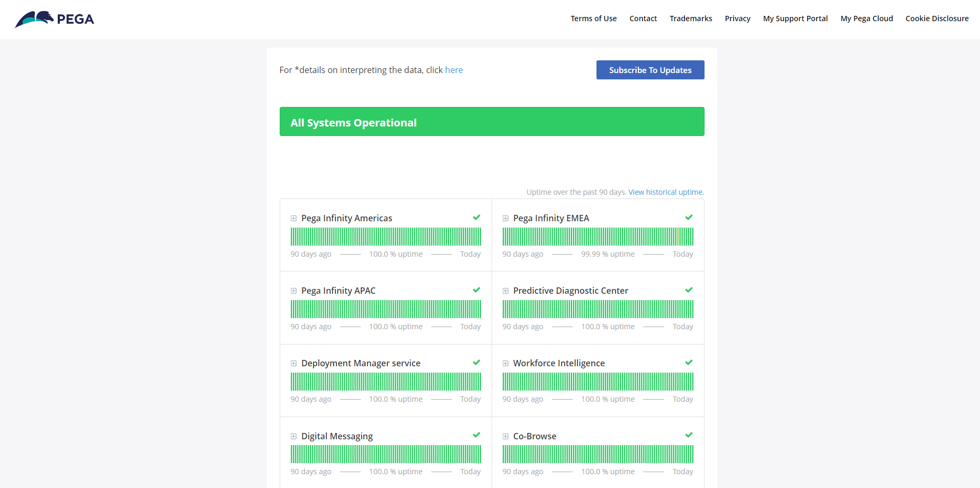Screen dimensions: 980x488
Task: Click 'Predictive Diagnostic Center' title text
Action: (x=571, y=291)
